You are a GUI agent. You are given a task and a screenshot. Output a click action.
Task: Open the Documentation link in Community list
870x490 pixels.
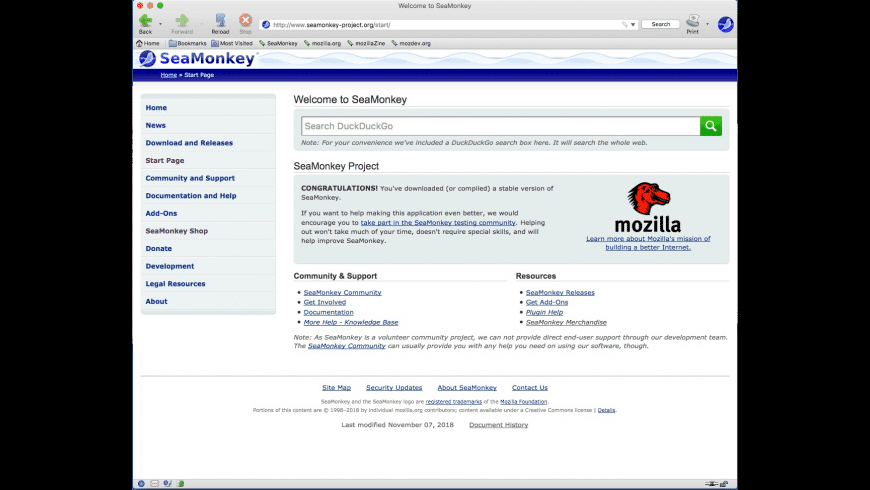point(328,312)
